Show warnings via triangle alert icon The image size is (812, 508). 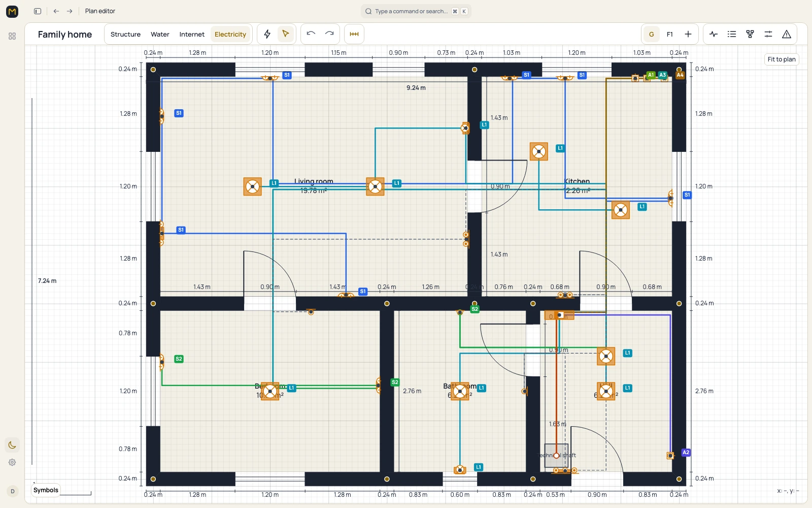coord(787,34)
